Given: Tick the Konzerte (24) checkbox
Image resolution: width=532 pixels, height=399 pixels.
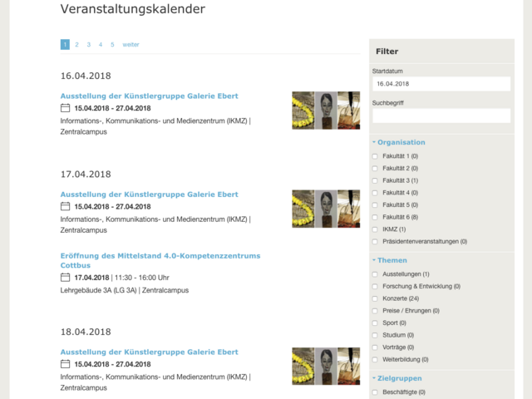Looking at the screenshot, I should tap(375, 298).
